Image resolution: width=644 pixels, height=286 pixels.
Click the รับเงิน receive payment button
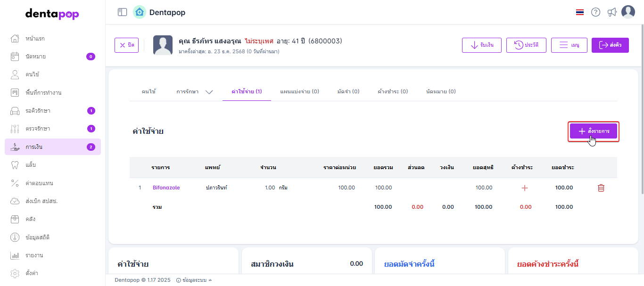click(481, 45)
